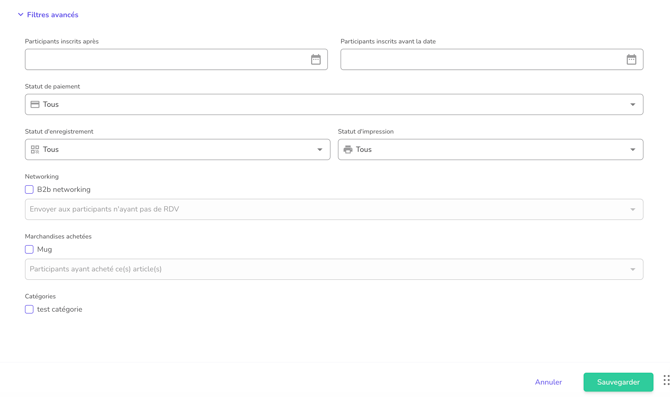Open calendar for Participants inscrits après

316,59
